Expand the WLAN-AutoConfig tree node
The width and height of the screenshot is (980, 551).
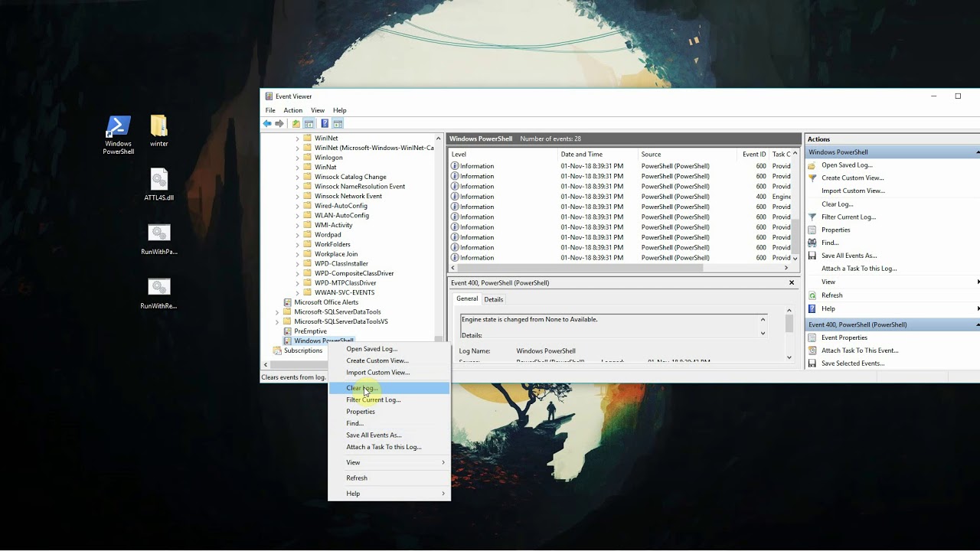[298, 216]
